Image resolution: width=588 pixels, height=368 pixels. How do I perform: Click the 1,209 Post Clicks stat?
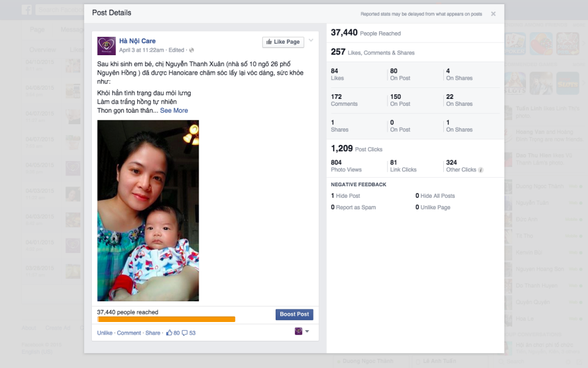[357, 149]
